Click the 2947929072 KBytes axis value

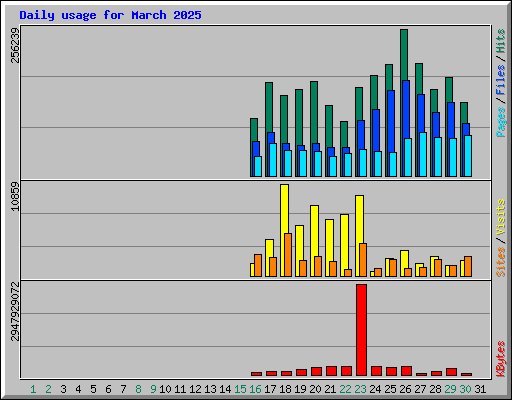pos(15,311)
